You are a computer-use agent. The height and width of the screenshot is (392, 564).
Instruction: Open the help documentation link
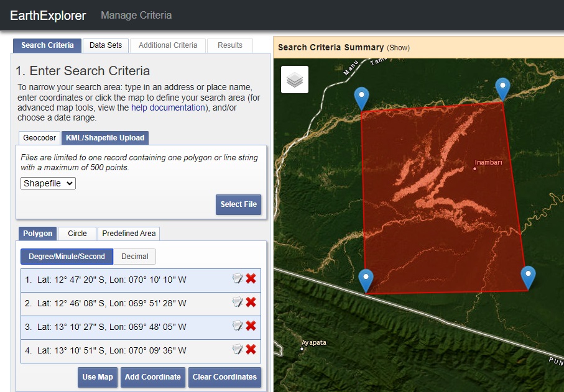pos(168,108)
